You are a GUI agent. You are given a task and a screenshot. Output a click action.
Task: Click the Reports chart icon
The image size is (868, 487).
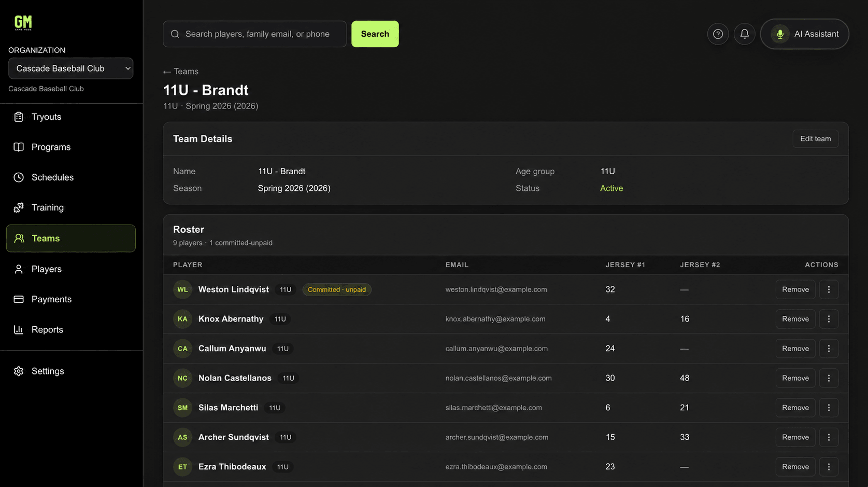(x=19, y=329)
